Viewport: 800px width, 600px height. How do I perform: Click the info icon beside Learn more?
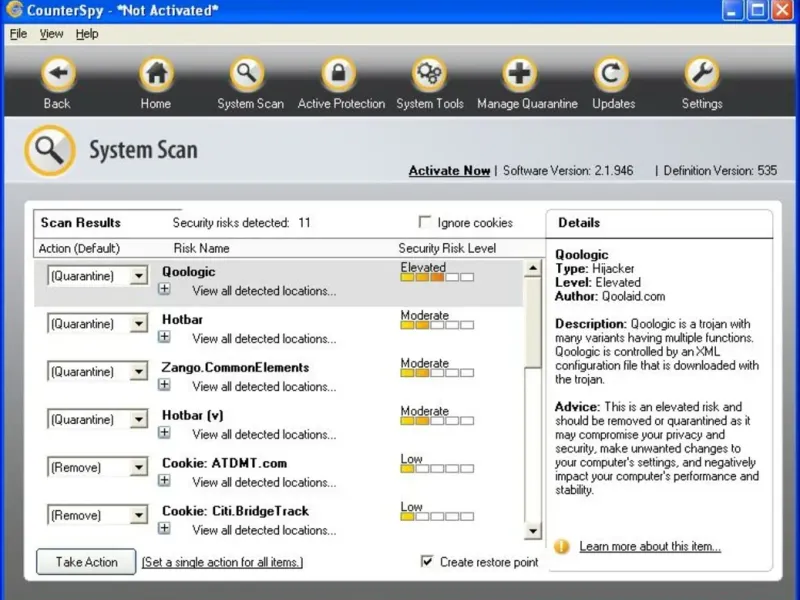click(562, 546)
